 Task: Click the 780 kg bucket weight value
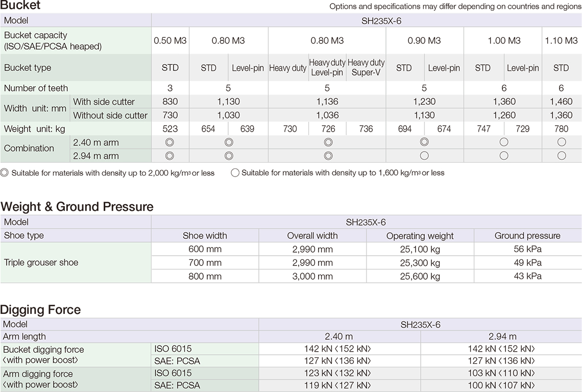click(x=561, y=129)
